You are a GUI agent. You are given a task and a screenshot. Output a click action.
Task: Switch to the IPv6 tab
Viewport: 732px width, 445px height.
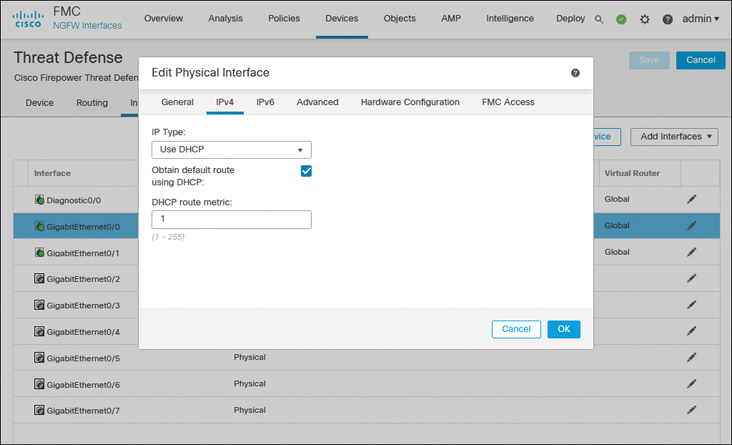tap(265, 102)
